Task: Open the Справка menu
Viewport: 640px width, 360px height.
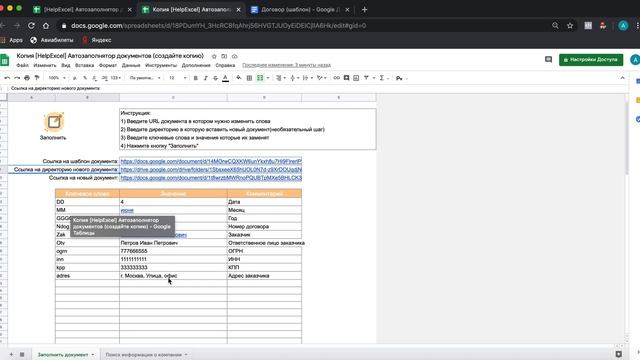Action: [225, 65]
